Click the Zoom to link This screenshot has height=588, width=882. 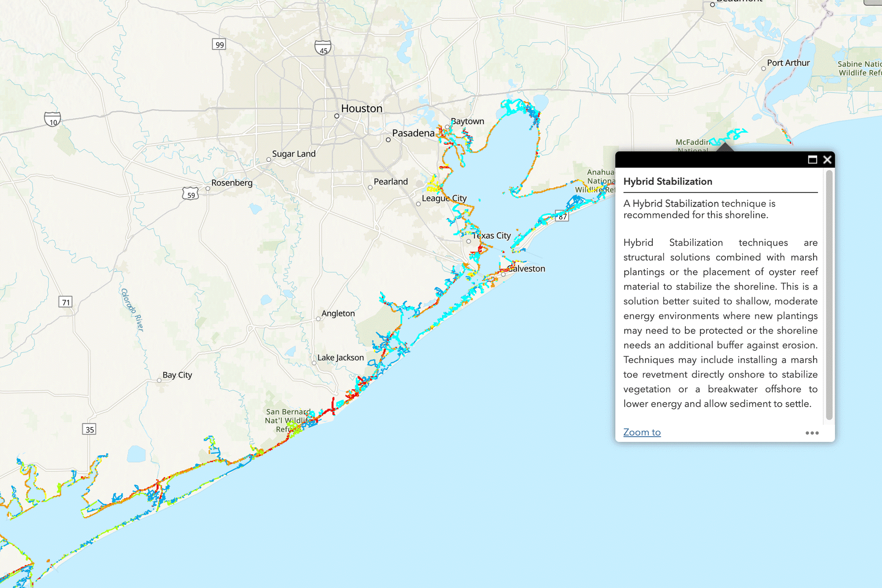pyautogui.click(x=642, y=432)
